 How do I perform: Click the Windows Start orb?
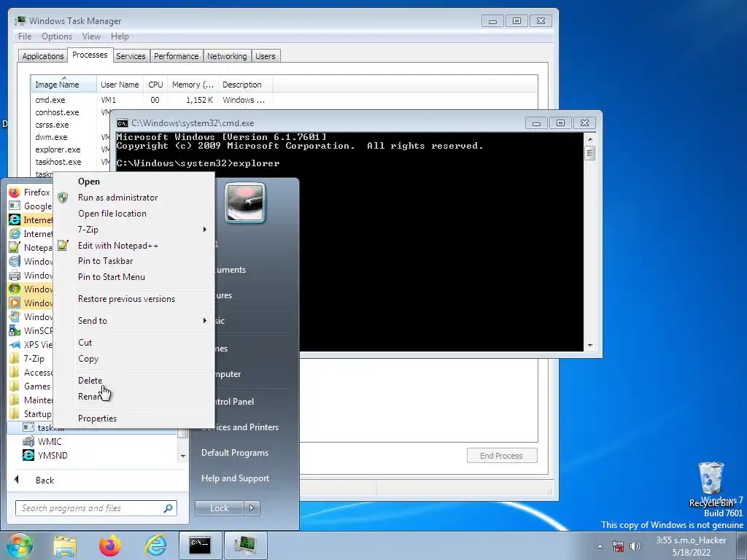click(19, 545)
